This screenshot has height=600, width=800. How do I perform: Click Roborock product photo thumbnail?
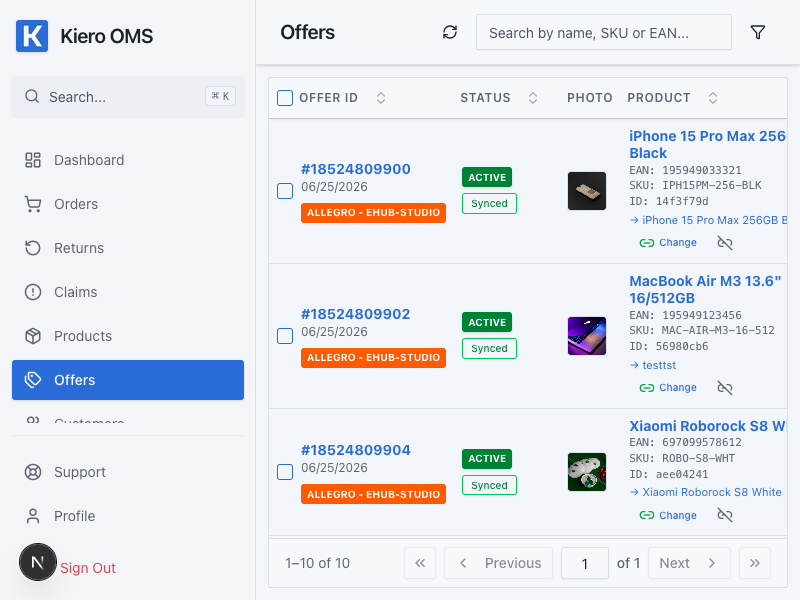point(587,472)
